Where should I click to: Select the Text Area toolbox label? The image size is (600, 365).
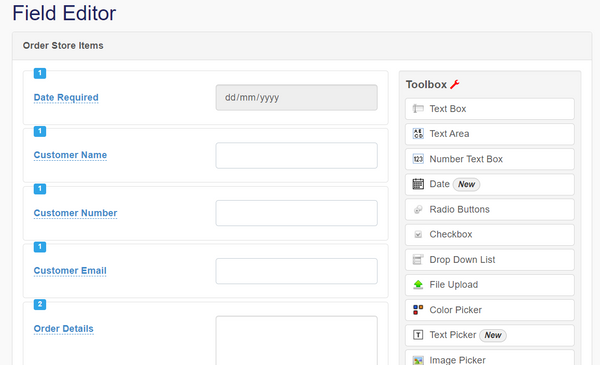(x=449, y=134)
